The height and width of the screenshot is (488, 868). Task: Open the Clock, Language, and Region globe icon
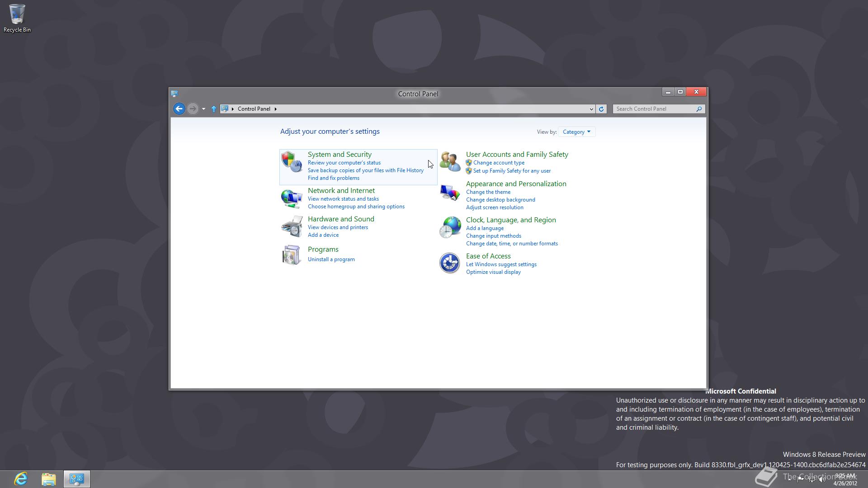tap(450, 227)
